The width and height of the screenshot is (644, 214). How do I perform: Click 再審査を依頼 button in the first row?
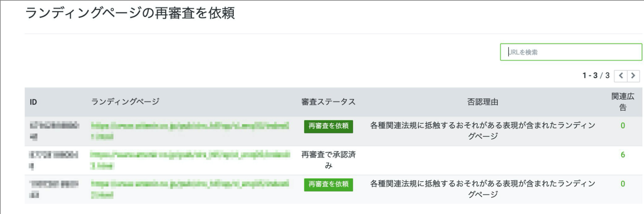[328, 126]
